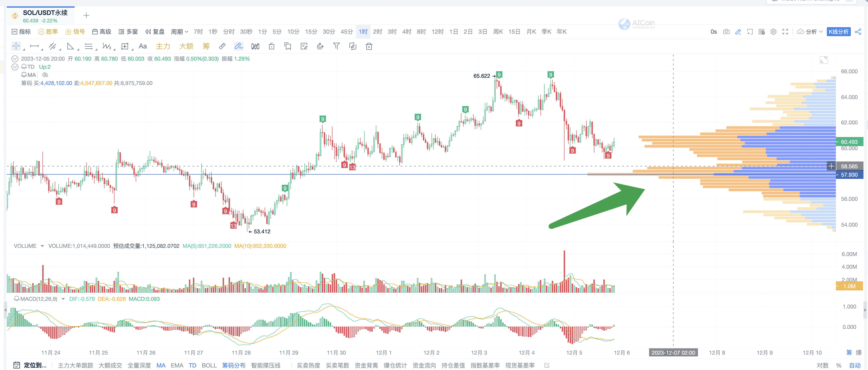Viewport: 868px width, 370px height.
Task: Toggle MA indicator visibility eye icon
Action: click(45, 75)
